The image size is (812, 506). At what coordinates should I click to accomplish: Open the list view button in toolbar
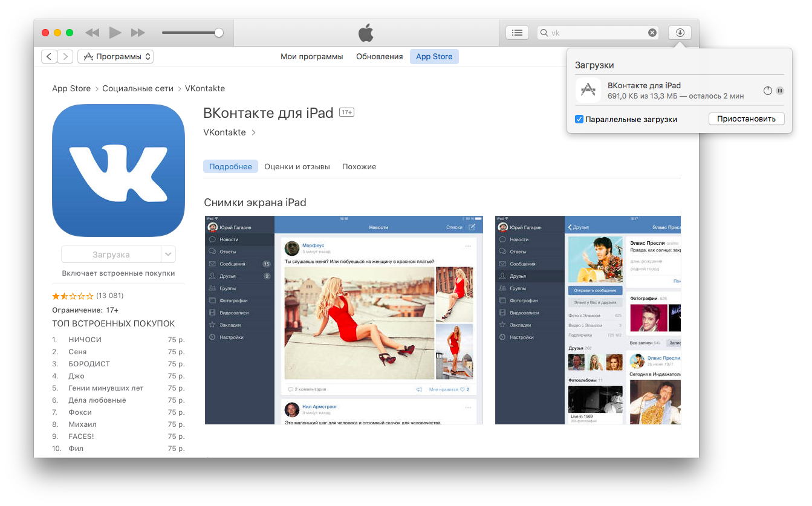click(517, 33)
